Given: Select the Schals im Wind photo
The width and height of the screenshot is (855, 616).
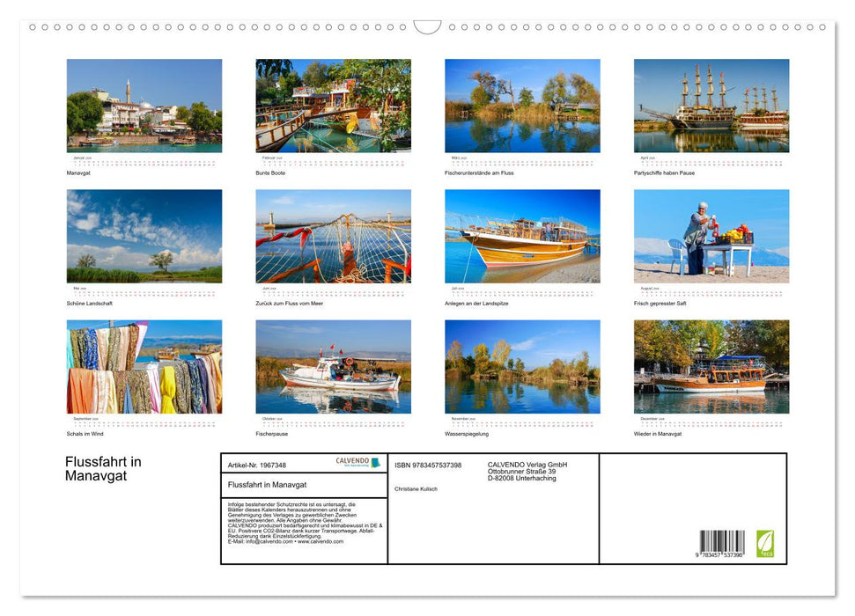Looking at the screenshot, I should pyautogui.click(x=144, y=367).
